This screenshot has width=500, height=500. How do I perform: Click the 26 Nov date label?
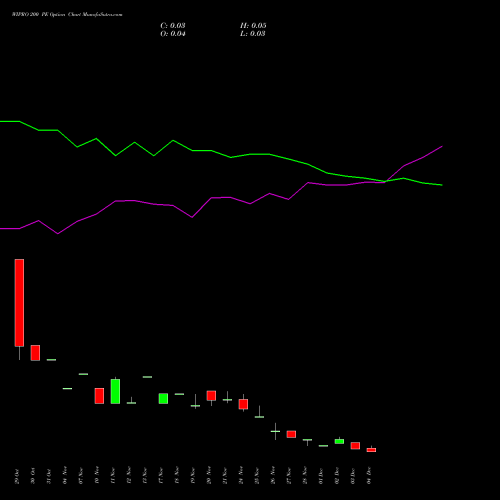(x=273, y=475)
